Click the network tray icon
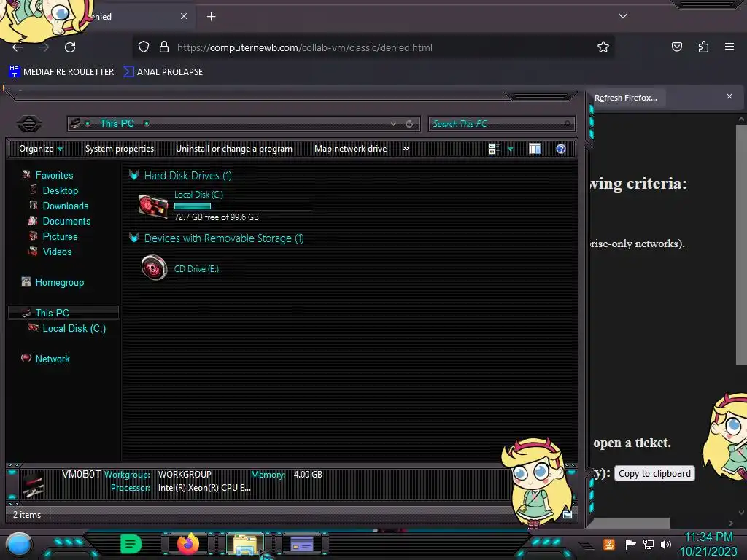 pyautogui.click(x=649, y=544)
